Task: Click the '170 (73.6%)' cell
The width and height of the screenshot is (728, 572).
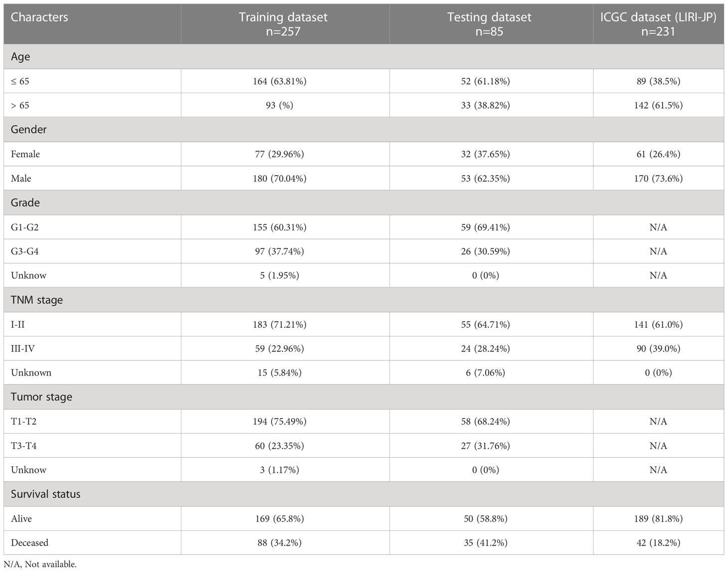Action: tap(658, 179)
